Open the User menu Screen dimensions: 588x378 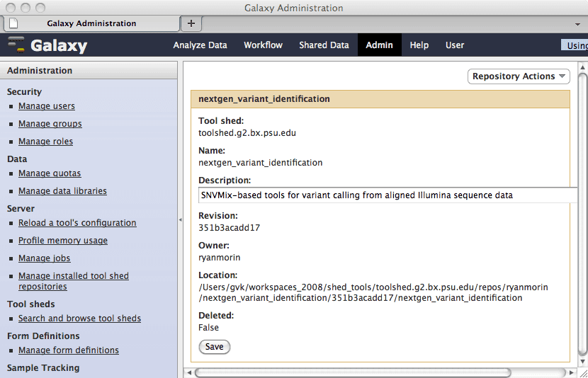point(454,45)
